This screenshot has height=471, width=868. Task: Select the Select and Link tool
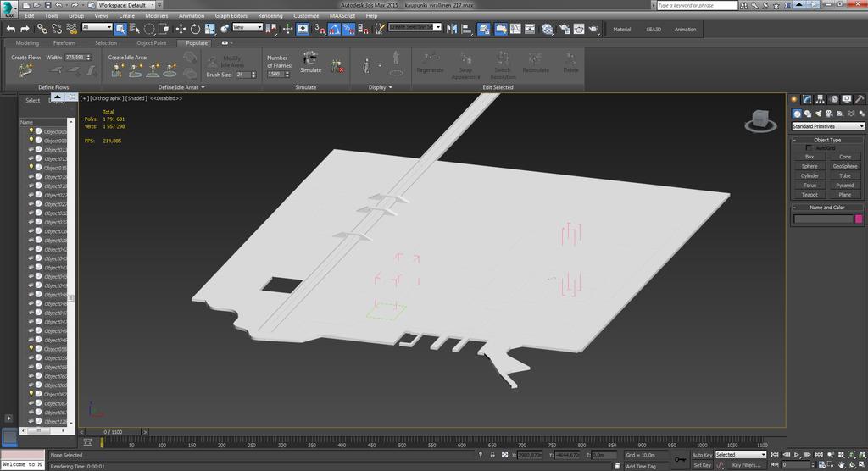click(x=42, y=29)
